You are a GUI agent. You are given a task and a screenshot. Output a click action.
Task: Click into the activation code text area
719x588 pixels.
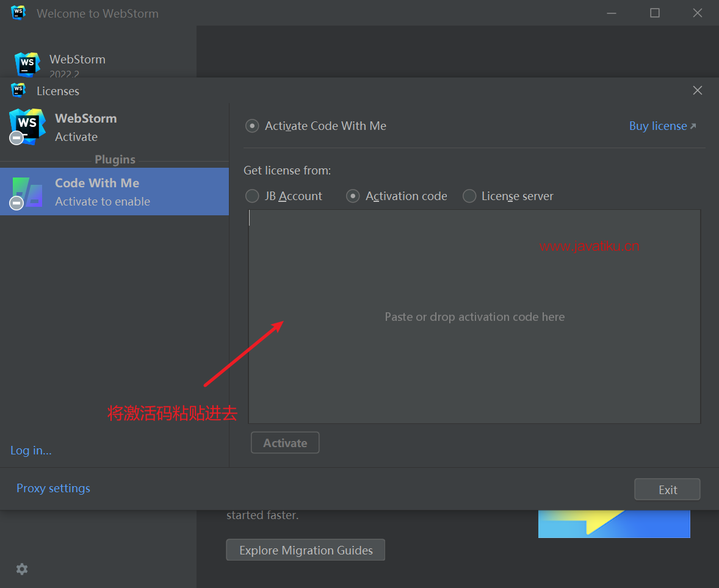(x=475, y=316)
